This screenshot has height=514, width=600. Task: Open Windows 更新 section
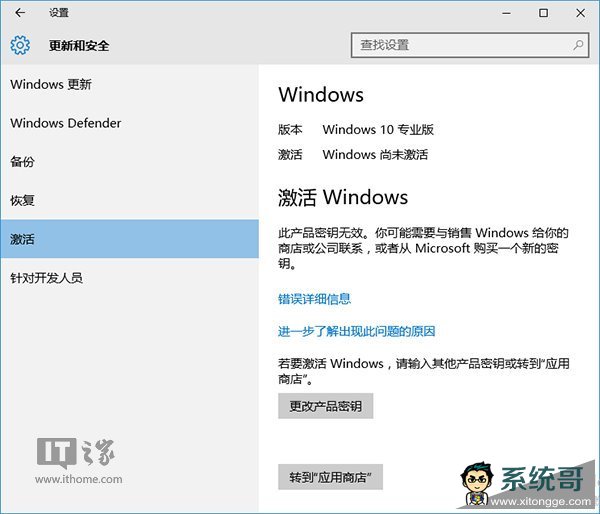coord(129,84)
